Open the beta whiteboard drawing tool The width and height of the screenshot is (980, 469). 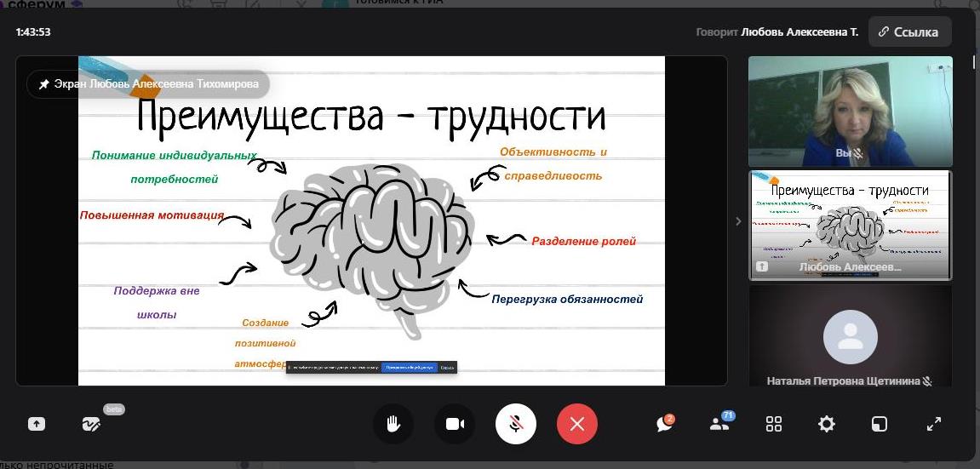[x=91, y=424]
